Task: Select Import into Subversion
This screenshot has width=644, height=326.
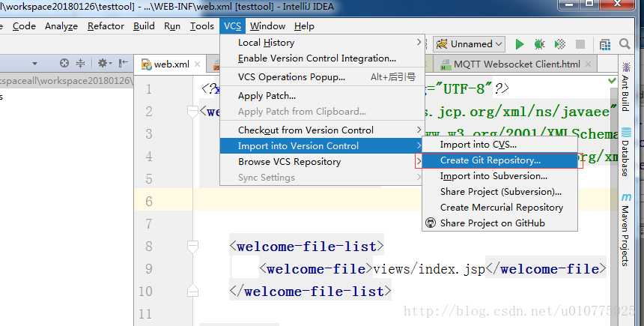Action: point(499,176)
